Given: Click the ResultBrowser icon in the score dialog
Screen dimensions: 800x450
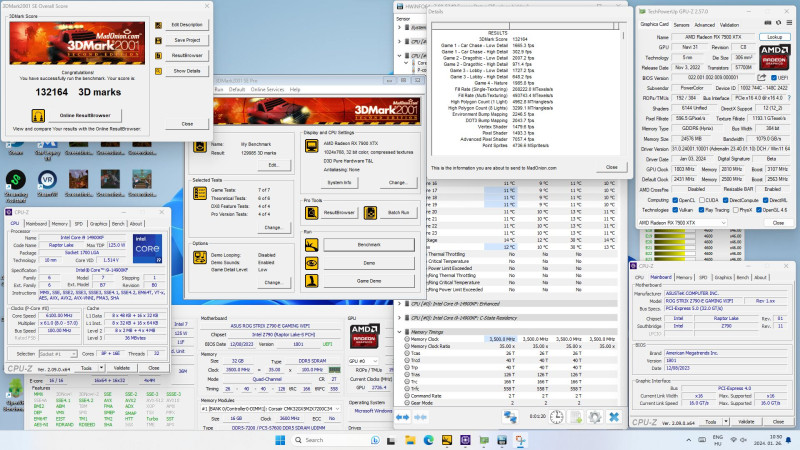Looking at the screenshot, I should (x=158, y=56).
